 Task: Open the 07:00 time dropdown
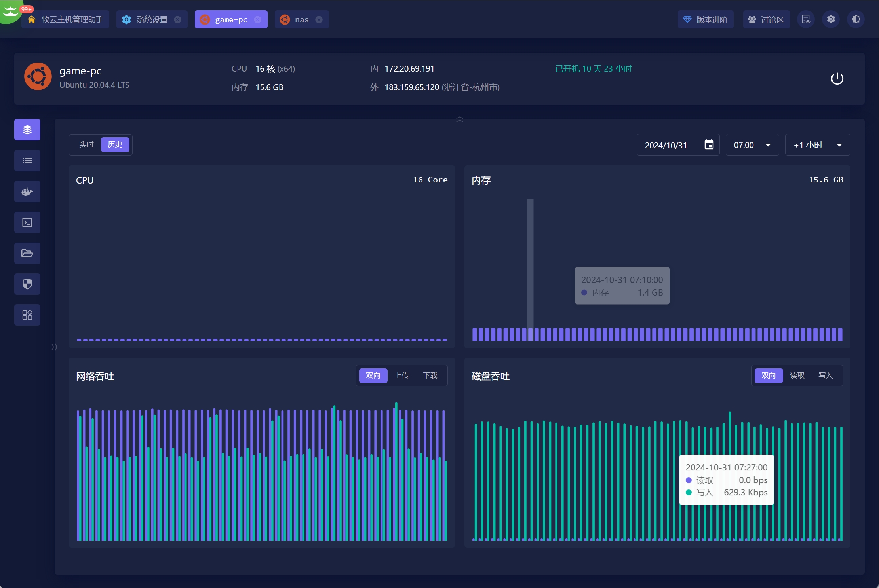click(752, 145)
